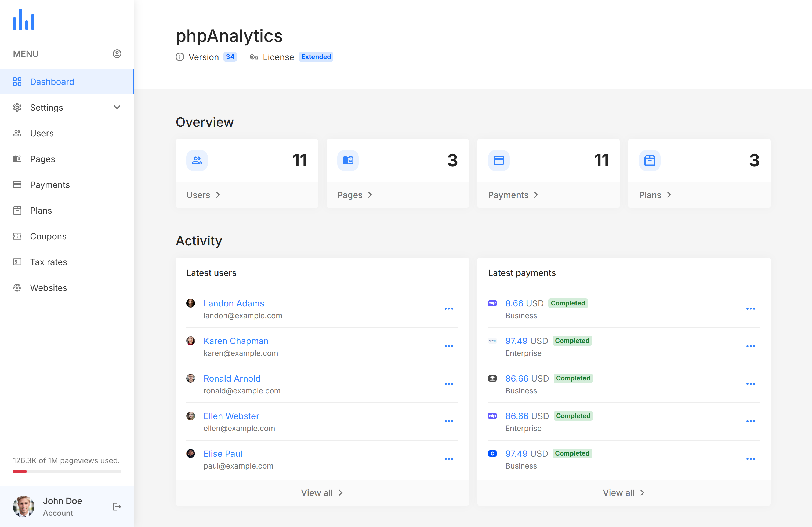Open Coupons in the sidebar menu
This screenshot has width=812, height=527.
click(x=48, y=236)
